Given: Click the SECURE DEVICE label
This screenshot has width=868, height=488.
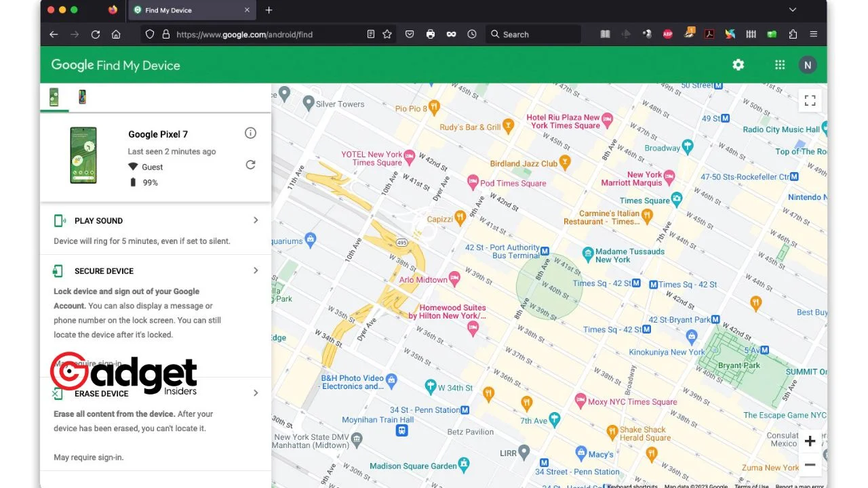Looking at the screenshot, I should [x=104, y=271].
